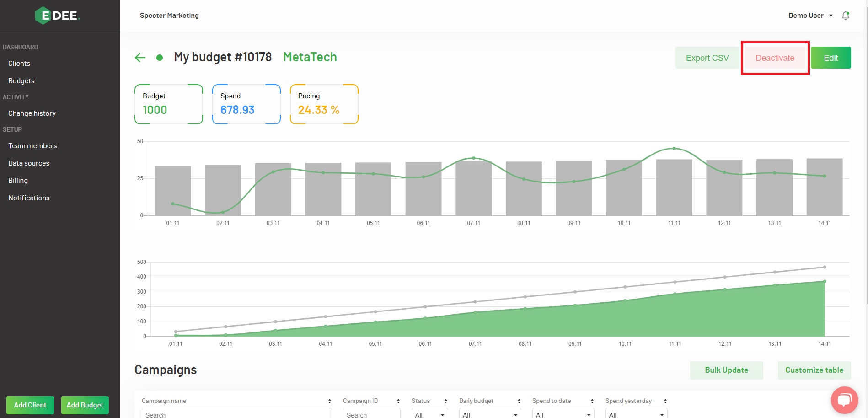This screenshot has width=868, height=418.
Task: Click the 11.11 peak point on chart
Action: (674, 149)
